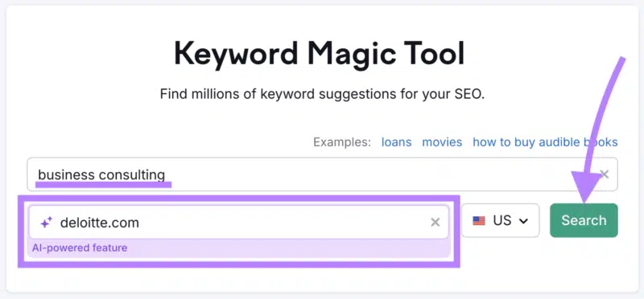Focus the business consulting keyword input

pos(322,174)
